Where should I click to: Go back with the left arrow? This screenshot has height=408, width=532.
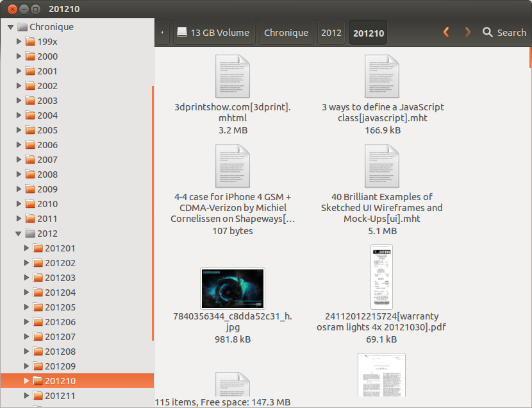446,33
